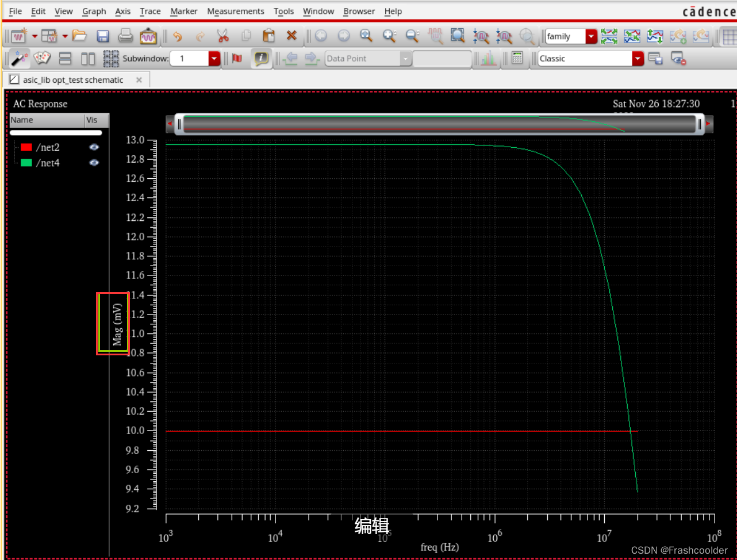Add a new subwindow
The height and width of the screenshot is (560, 737).
[49, 36]
